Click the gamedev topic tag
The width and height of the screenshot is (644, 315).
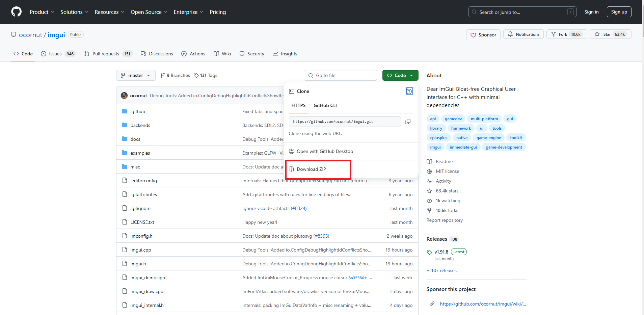click(453, 119)
